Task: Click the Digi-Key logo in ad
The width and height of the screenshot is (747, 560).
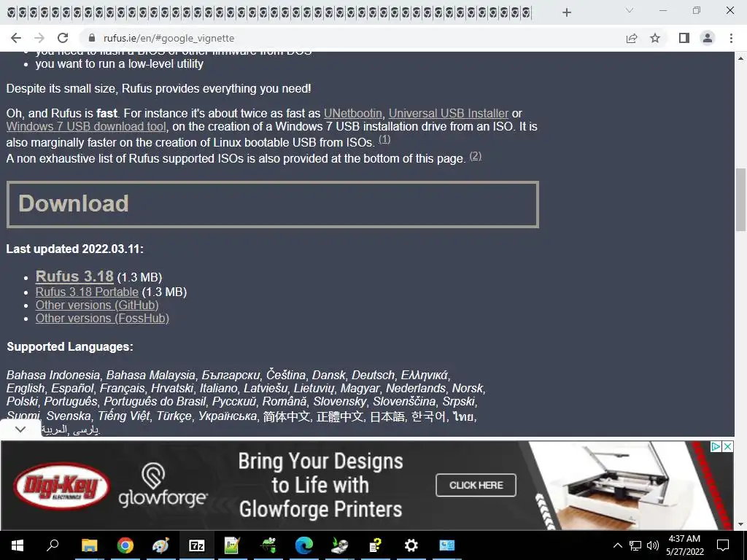Action: tap(61, 486)
